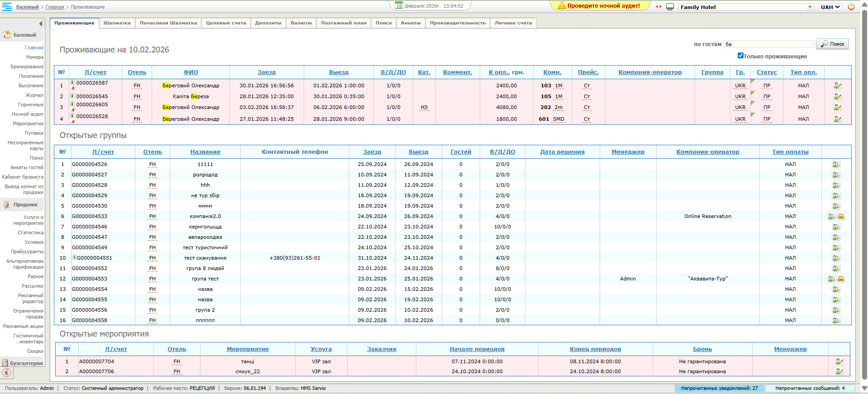Click edit icon for event танці

[x=839, y=361]
